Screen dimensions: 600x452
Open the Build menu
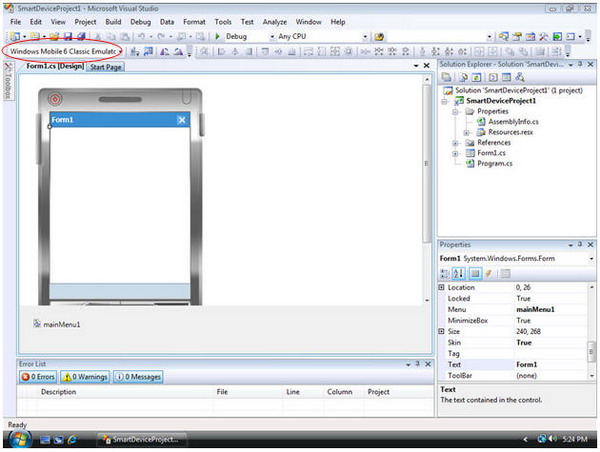pyautogui.click(x=113, y=22)
